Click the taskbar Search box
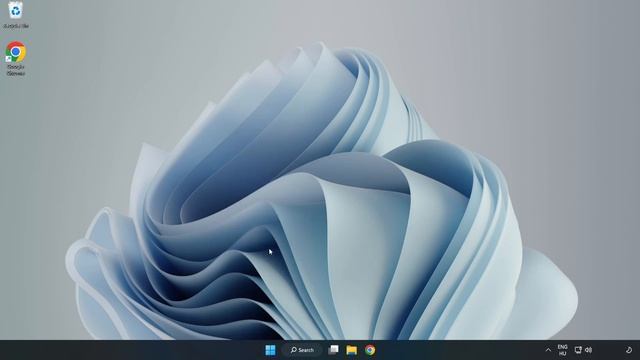This screenshot has width=640, height=360. (x=302, y=350)
